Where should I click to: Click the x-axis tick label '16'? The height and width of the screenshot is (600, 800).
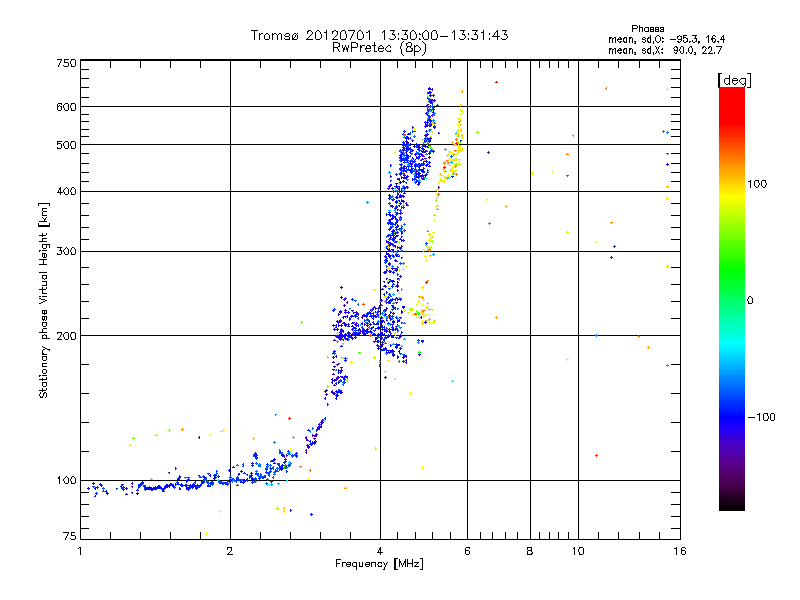(x=680, y=551)
